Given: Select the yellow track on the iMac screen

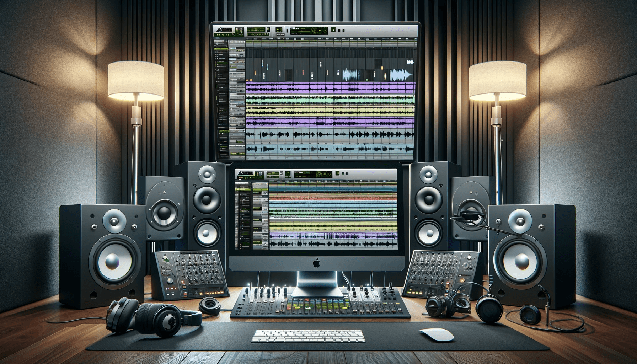Looking at the screenshot, I should click(333, 226).
